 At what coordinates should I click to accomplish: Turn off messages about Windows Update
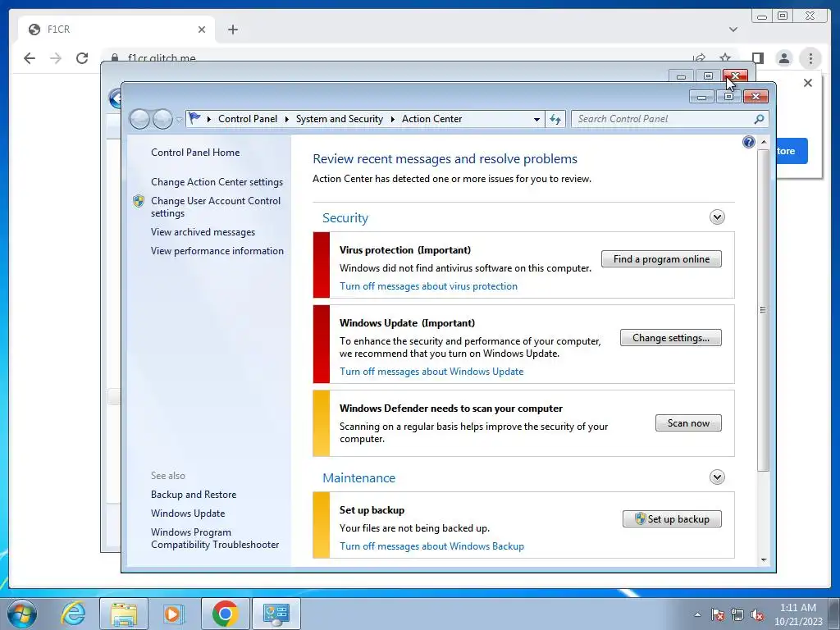pos(431,372)
